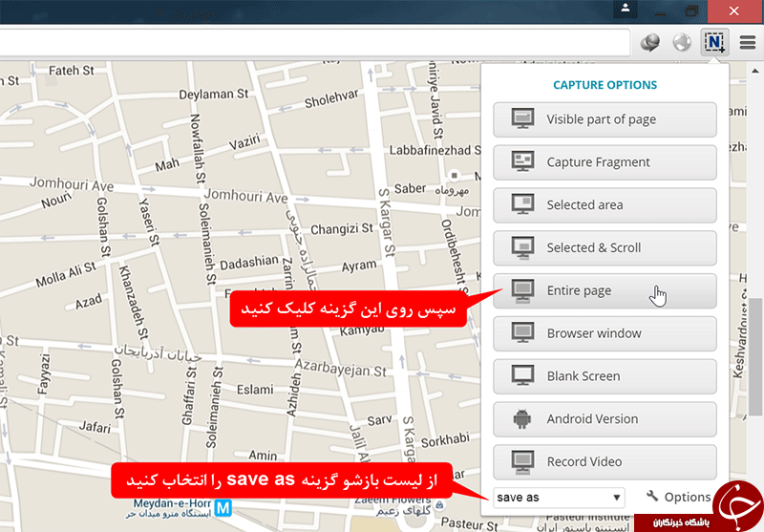This screenshot has width=764, height=532.
Task: Click the Zaeem Flowers map place marker
Action: coord(440,505)
